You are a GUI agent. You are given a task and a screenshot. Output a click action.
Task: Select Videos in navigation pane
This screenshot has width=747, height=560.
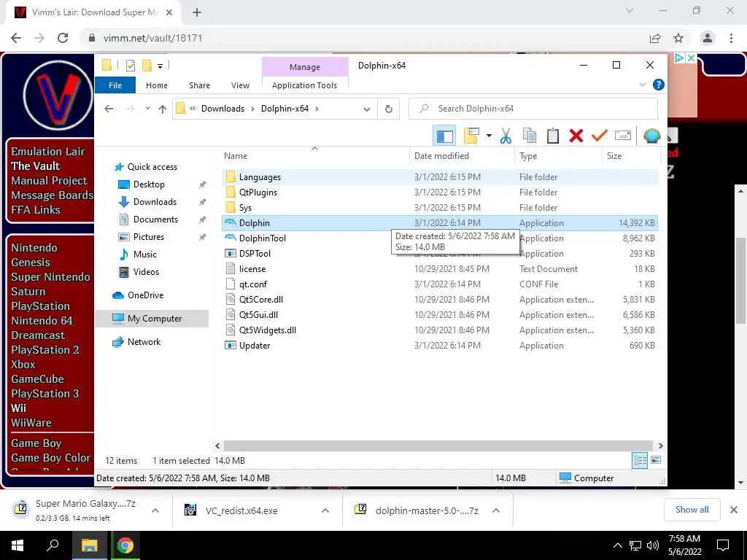[x=146, y=272]
